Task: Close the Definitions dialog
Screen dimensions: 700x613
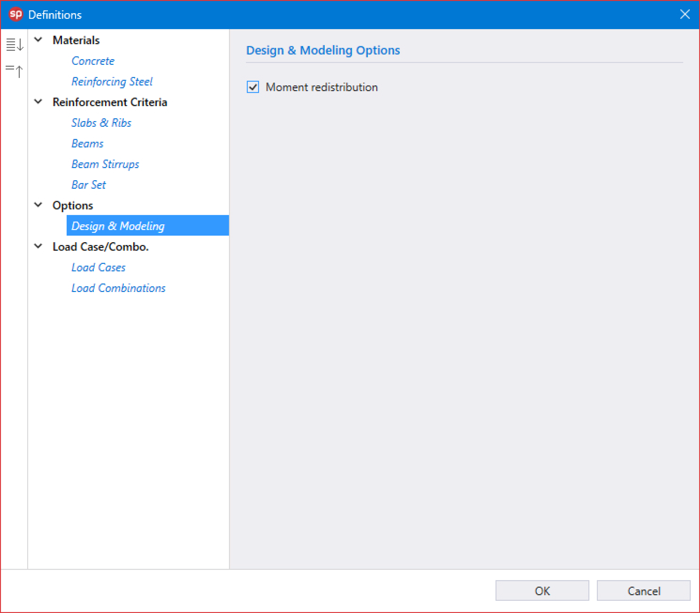Action: coord(685,14)
